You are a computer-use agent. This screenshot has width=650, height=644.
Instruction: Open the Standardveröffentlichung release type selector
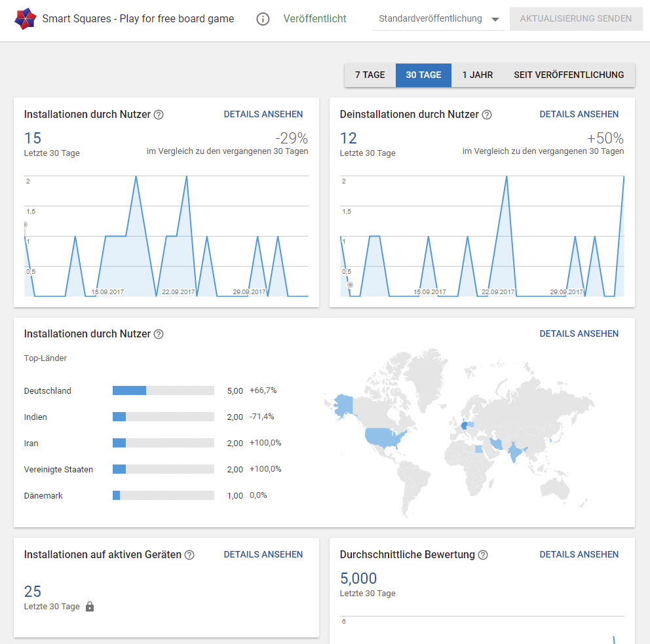click(438, 18)
